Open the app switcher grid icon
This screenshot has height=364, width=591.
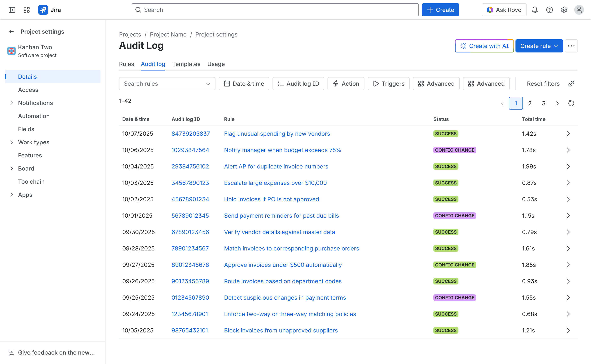pos(26,10)
